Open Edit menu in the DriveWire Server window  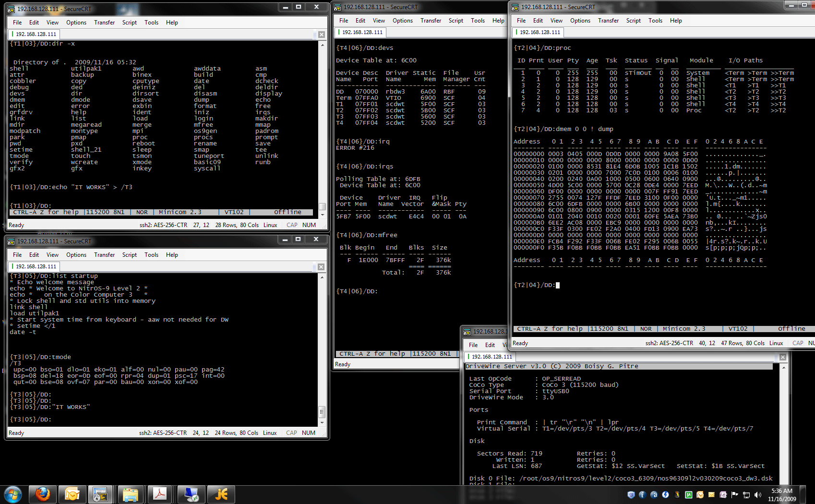click(x=490, y=345)
